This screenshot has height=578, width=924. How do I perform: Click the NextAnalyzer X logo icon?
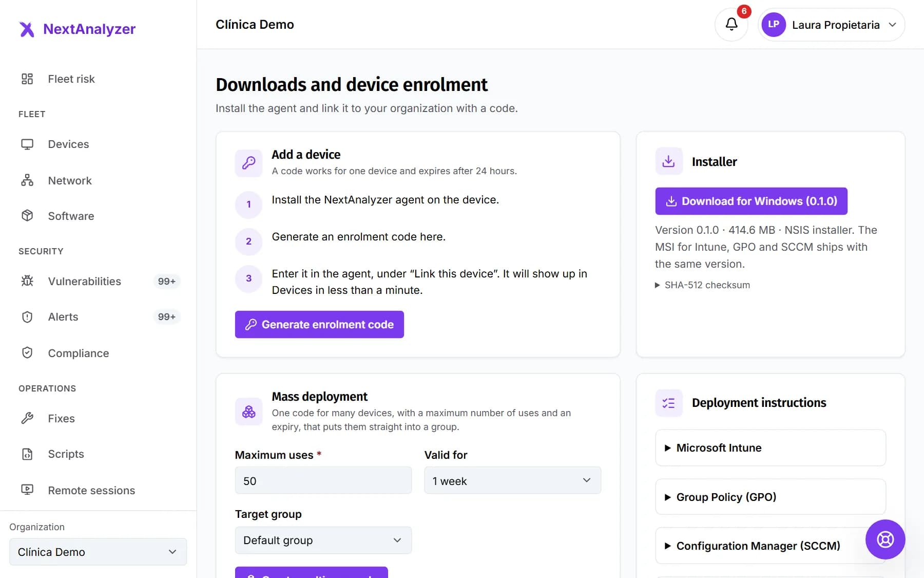(x=27, y=29)
